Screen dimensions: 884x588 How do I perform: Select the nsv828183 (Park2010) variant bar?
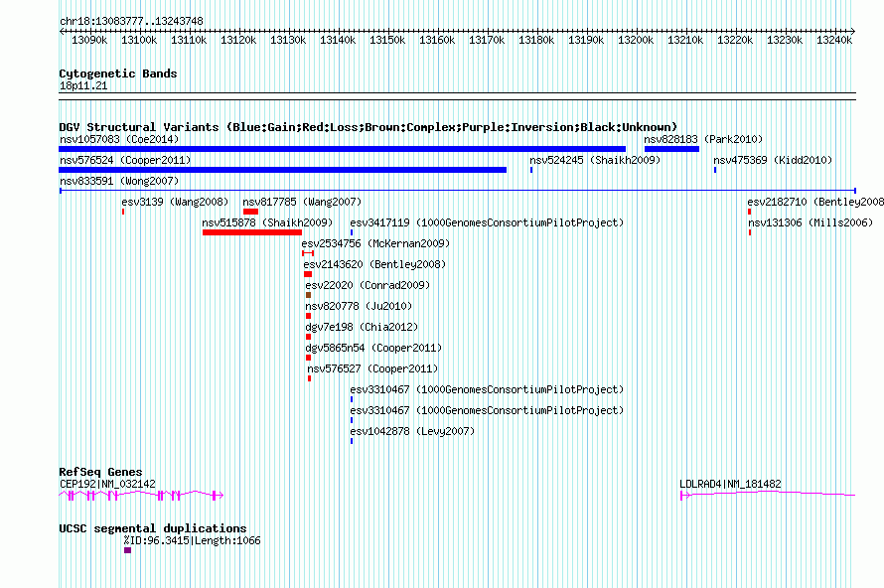coord(671,149)
